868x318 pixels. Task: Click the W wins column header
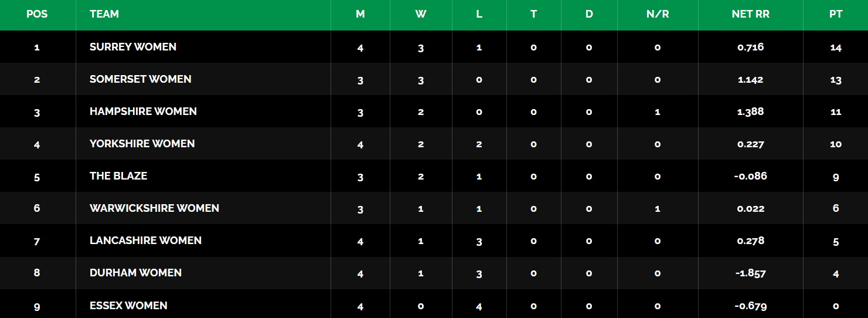(421, 14)
